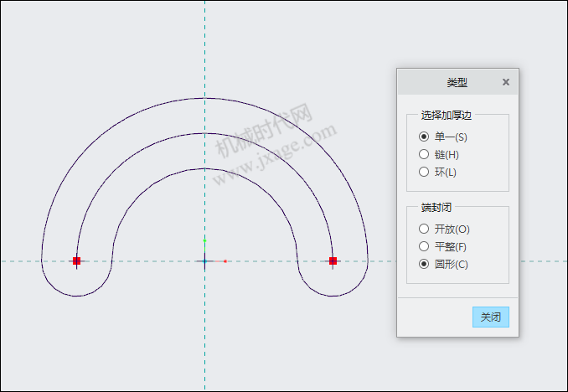Select 平整(F) flat end closure
The height and width of the screenshot is (392, 568).
click(424, 246)
